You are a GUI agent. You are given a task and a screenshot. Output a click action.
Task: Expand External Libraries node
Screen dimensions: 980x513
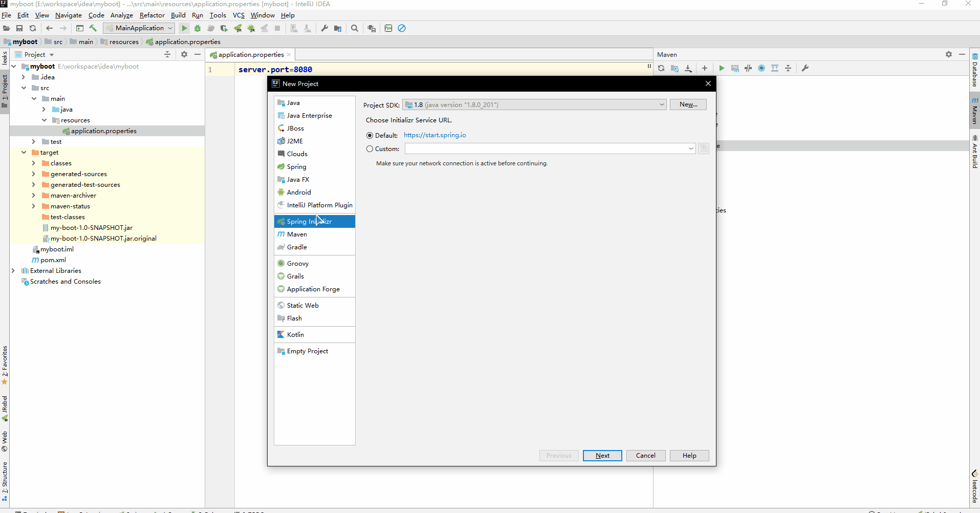tap(13, 271)
